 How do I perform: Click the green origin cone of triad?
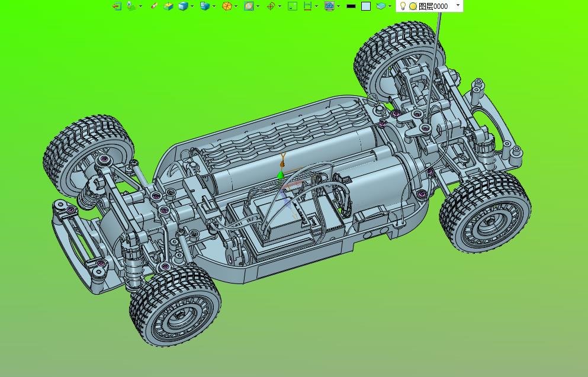coord(281,175)
